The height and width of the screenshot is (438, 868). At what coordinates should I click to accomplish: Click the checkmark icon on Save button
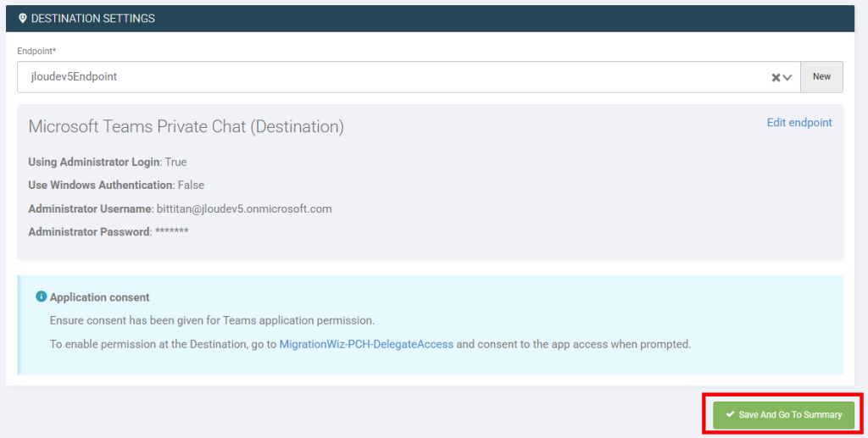click(x=730, y=414)
